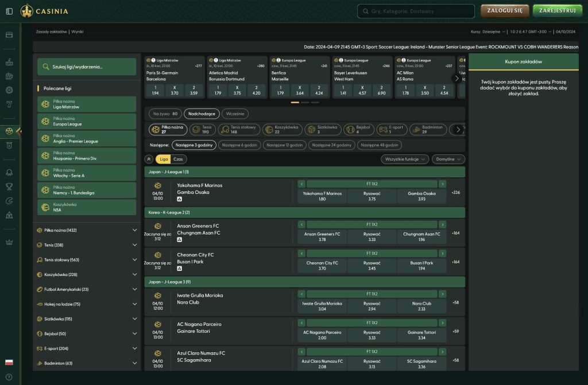This screenshot has width=588, height=385.
Task: Switch the grouping toggle to Czas
Action: (179, 160)
